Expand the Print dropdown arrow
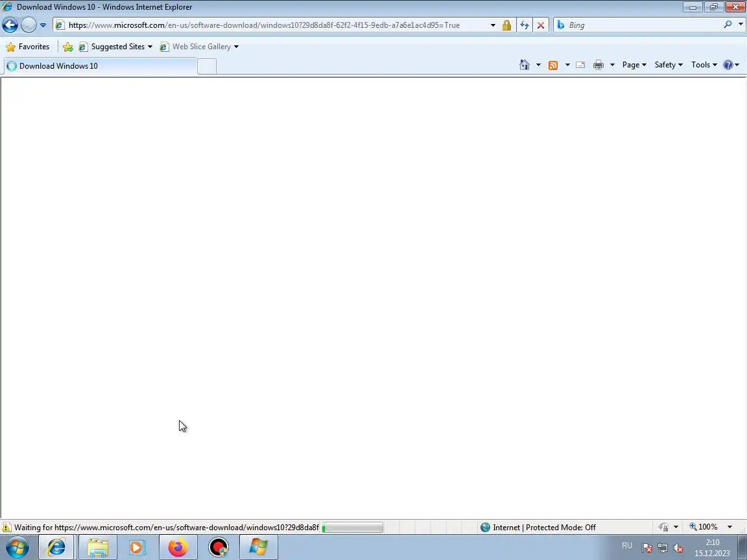This screenshot has width=747, height=560. pos(612,65)
